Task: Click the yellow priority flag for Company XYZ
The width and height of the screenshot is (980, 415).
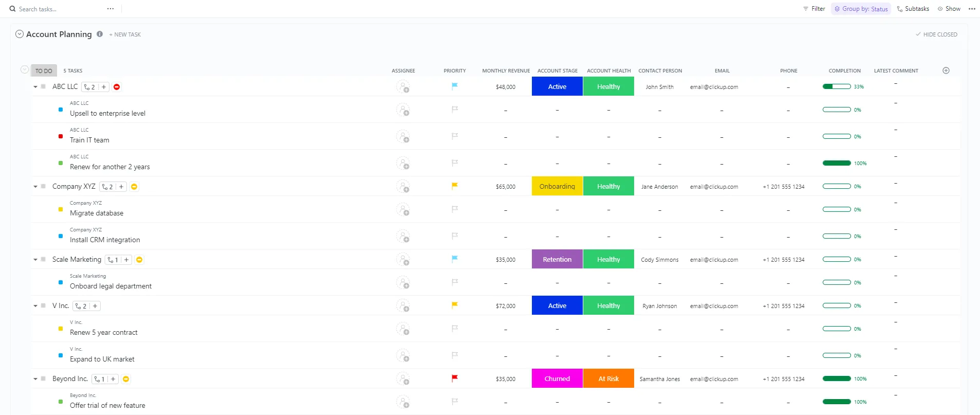Action: (455, 186)
